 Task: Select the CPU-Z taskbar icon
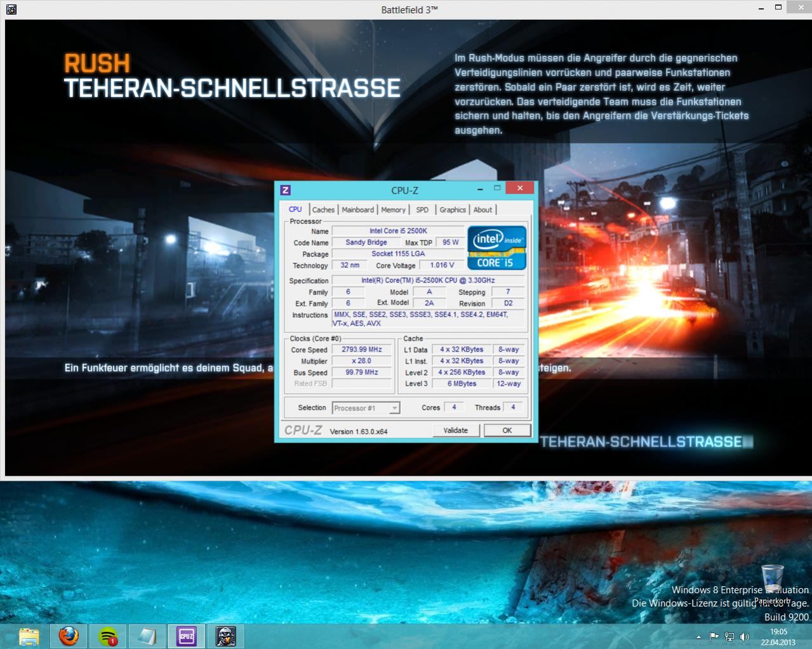[x=187, y=636]
